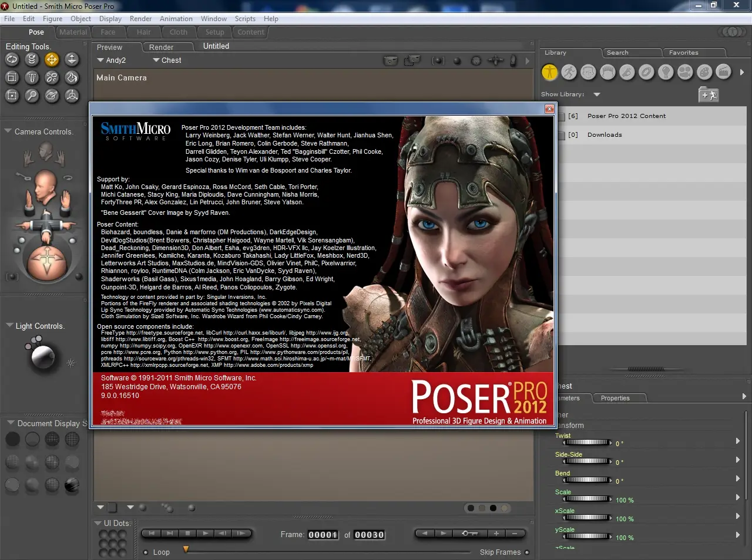Check the Poser Pro 2012 Content checkbox
The height and width of the screenshot is (560, 752).
562,116
